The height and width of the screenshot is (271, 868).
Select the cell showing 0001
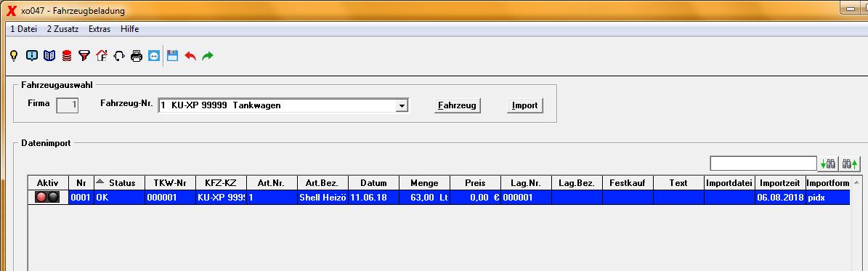(82, 197)
